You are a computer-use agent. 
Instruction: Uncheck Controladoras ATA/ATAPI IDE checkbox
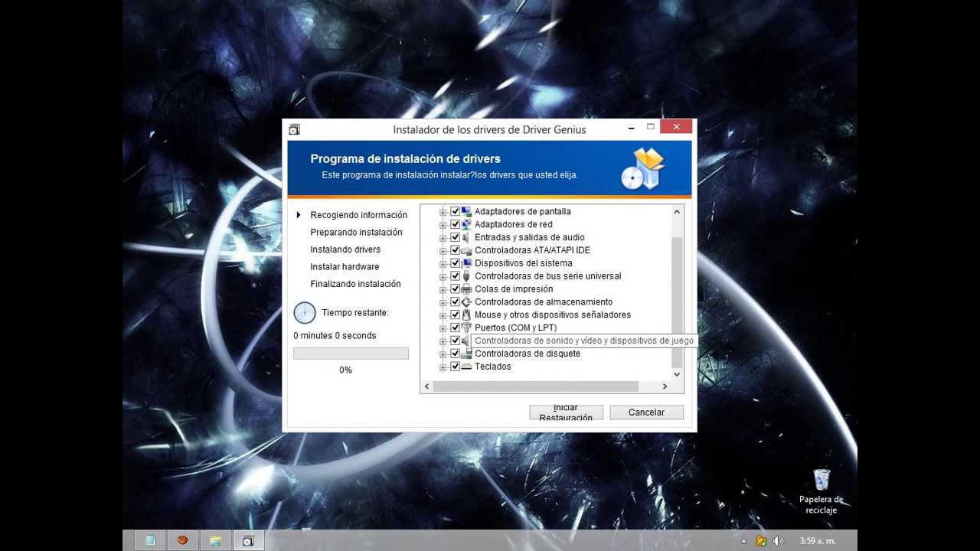point(455,250)
